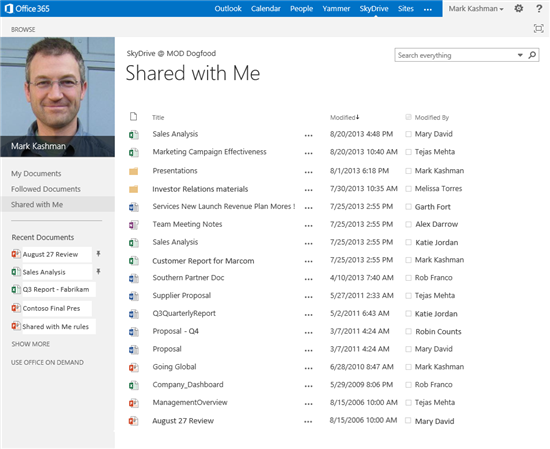Check the box beside Garth Fort
The image size is (550, 449).
(408, 207)
